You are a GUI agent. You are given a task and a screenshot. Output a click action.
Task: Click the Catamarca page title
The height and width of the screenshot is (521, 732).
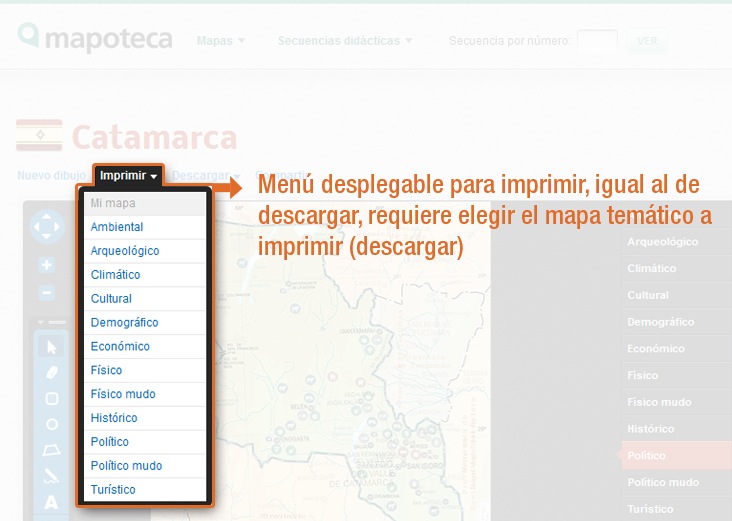coord(155,137)
